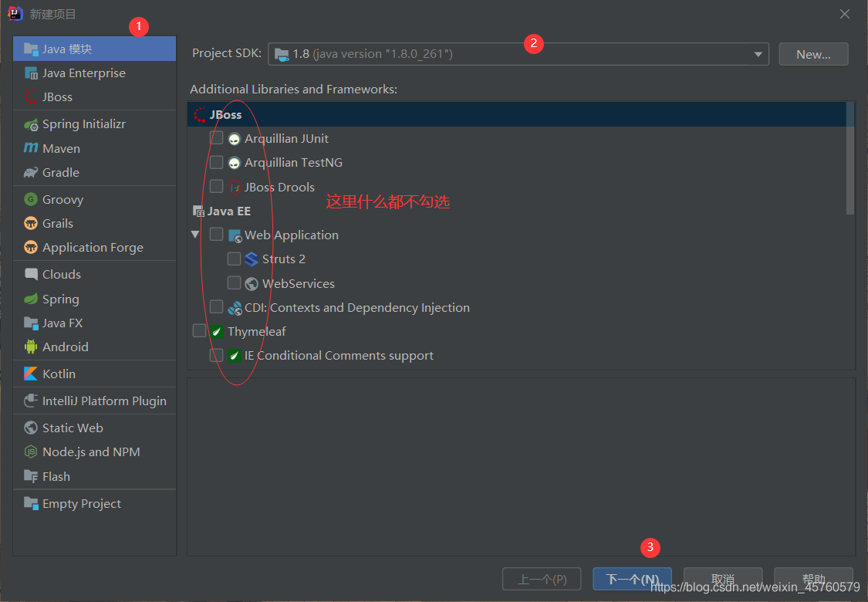Screen dimensions: 868x602
Task: Click the WebServices globe icon
Action: pos(252,283)
